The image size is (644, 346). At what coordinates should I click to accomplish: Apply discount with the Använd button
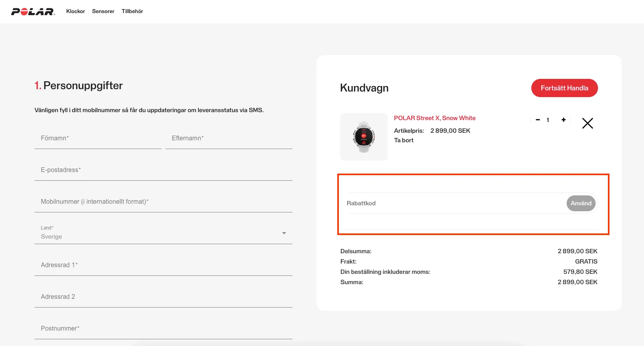(581, 203)
